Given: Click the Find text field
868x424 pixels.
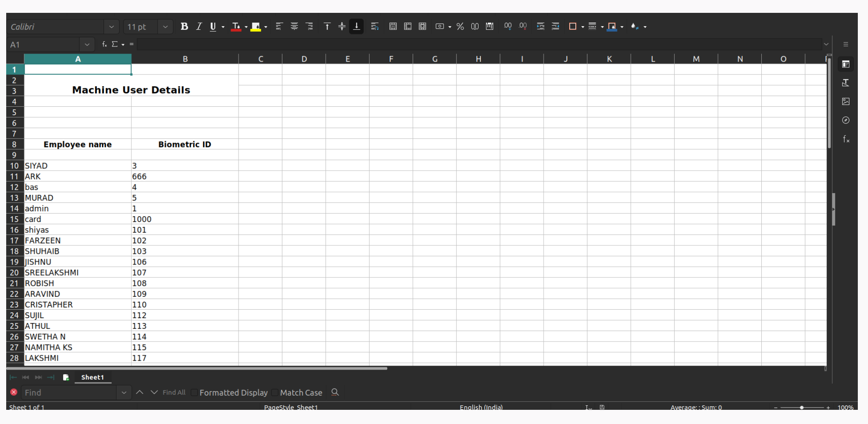Looking at the screenshot, I should click(70, 393).
